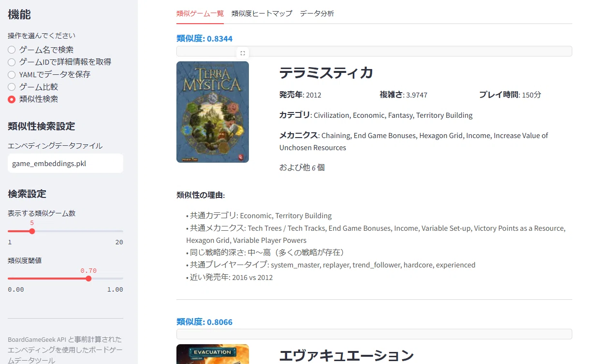Click the および他 6 個 text
This screenshot has width=595, height=364.
tap(302, 168)
